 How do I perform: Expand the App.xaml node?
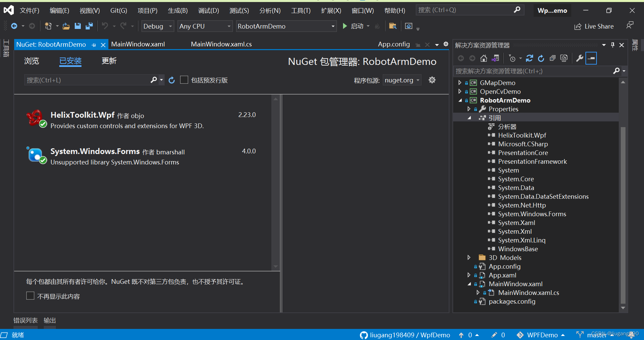[x=469, y=275]
